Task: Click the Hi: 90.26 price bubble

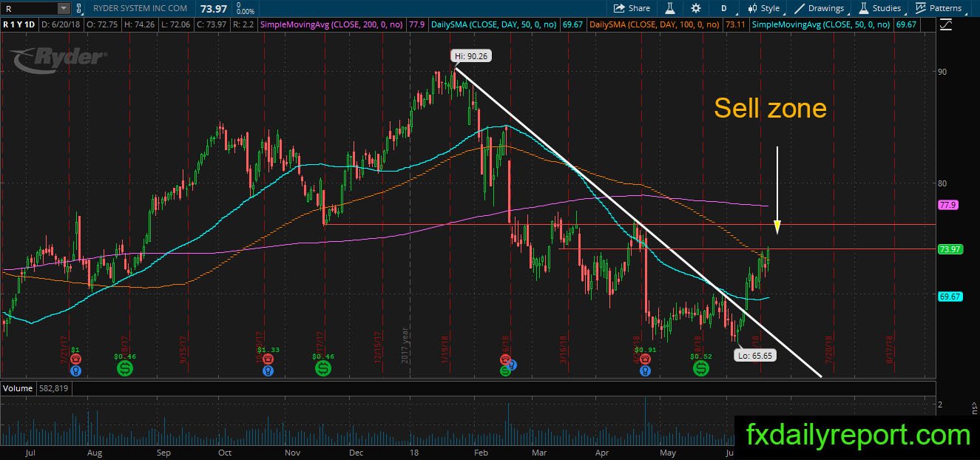Action: click(x=471, y=55)
